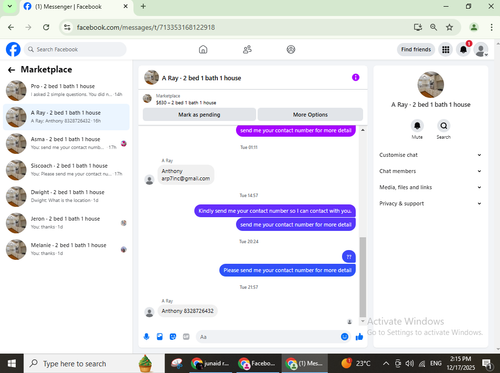This screenshot has height=373, width=500.
Task: Open the Chrome three-dot menu
Action: (491, 27)
